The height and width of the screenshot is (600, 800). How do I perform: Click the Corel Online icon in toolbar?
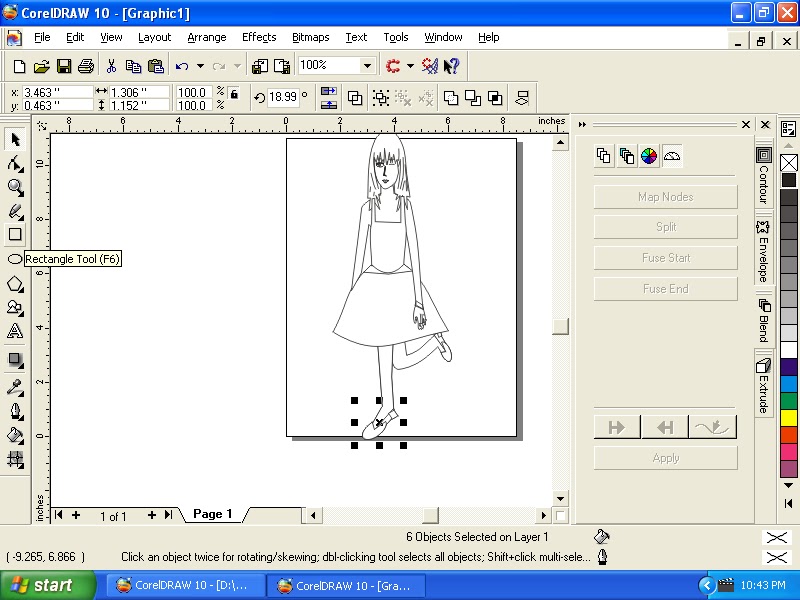point(430,66)
